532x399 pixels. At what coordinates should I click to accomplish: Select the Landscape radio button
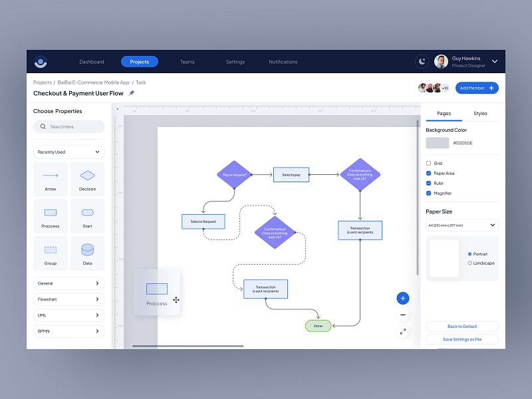[x=470, y=262]
